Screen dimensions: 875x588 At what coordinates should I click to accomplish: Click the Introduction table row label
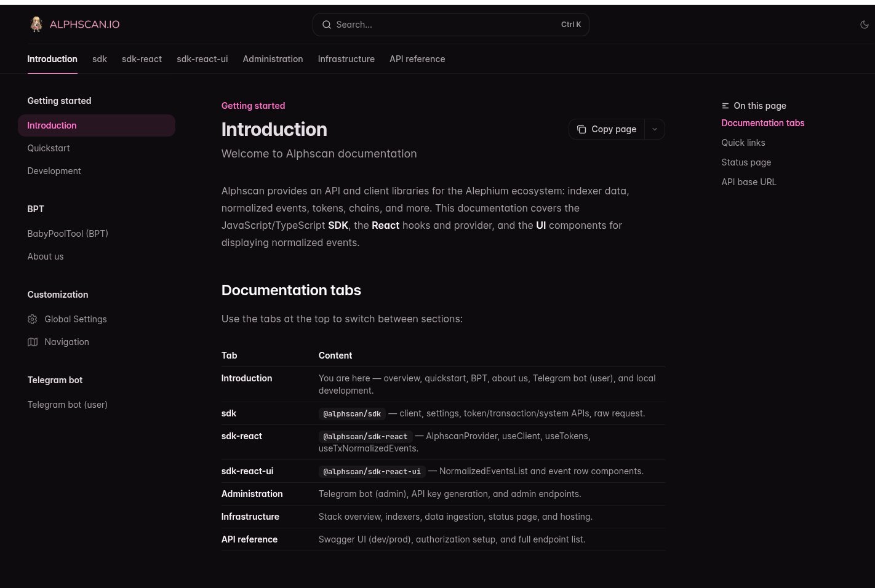pos(247,378)
